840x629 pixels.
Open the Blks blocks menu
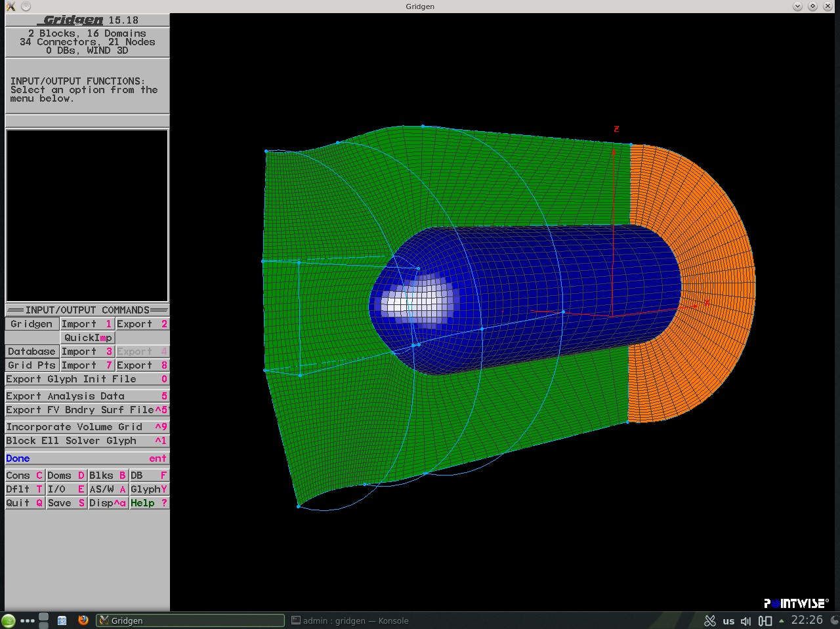[x=108, y=476]
